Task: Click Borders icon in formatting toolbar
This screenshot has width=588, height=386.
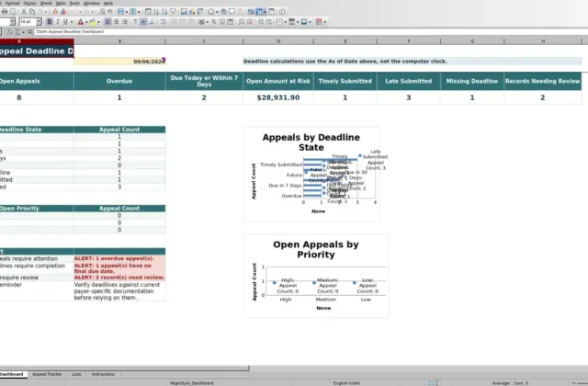Action: 279,22
